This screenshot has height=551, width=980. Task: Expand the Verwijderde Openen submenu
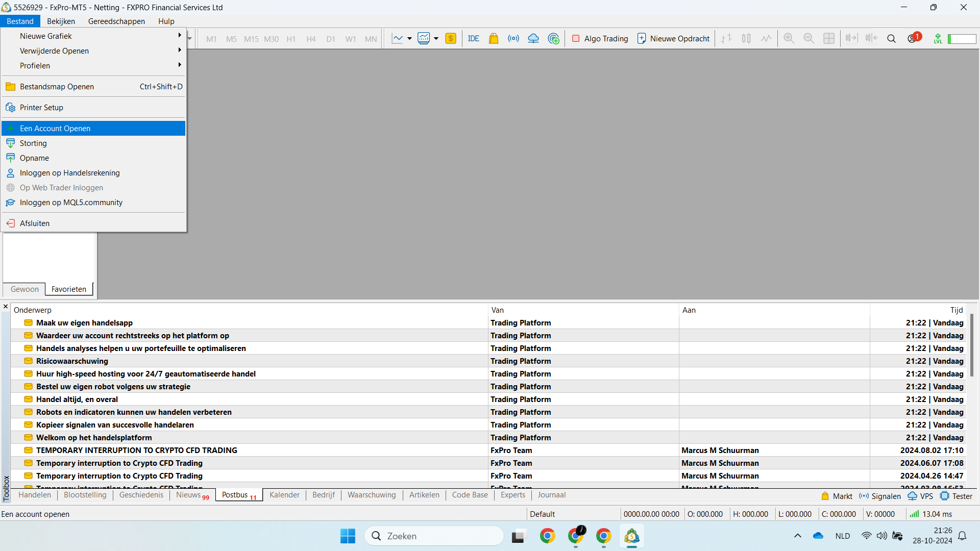93,51
